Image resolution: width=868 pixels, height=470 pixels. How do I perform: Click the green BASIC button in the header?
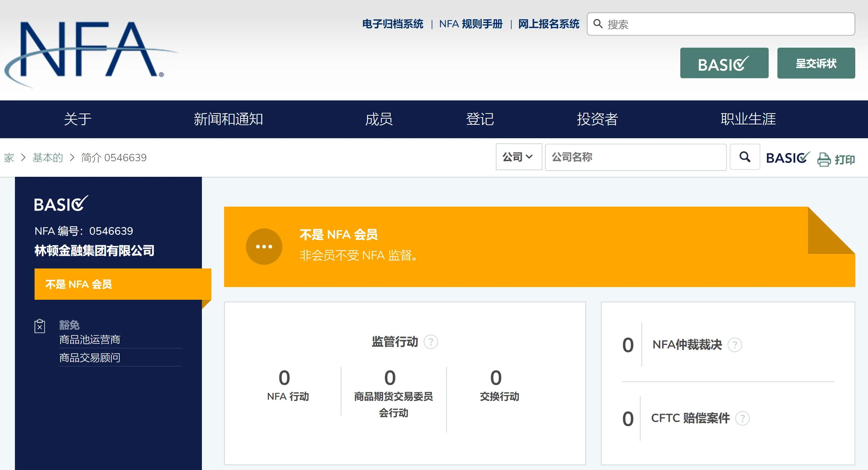pyautogui.click(x=724, y=63)
